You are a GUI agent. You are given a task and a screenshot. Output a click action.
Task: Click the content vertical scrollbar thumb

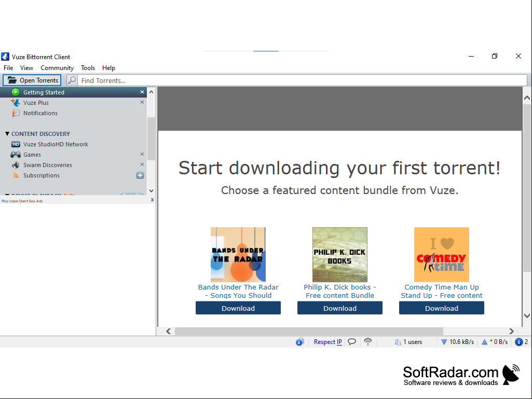pyautogui.click(x=527, y=188)
